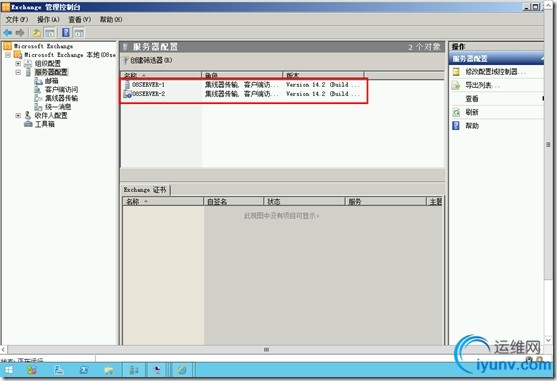Select 组织配置 in the tree
Image resolution: width=557 pixels, height=381 pixels.
[x=48, y=64]
